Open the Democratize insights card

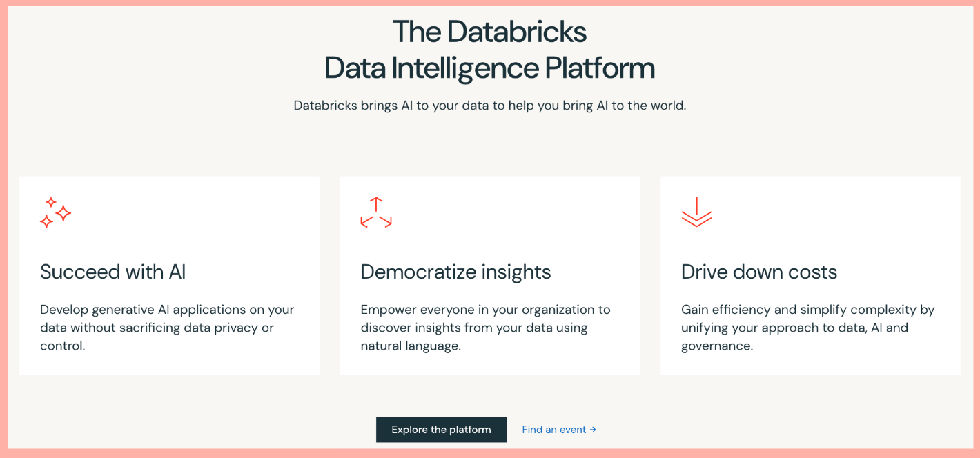point(490,275)
